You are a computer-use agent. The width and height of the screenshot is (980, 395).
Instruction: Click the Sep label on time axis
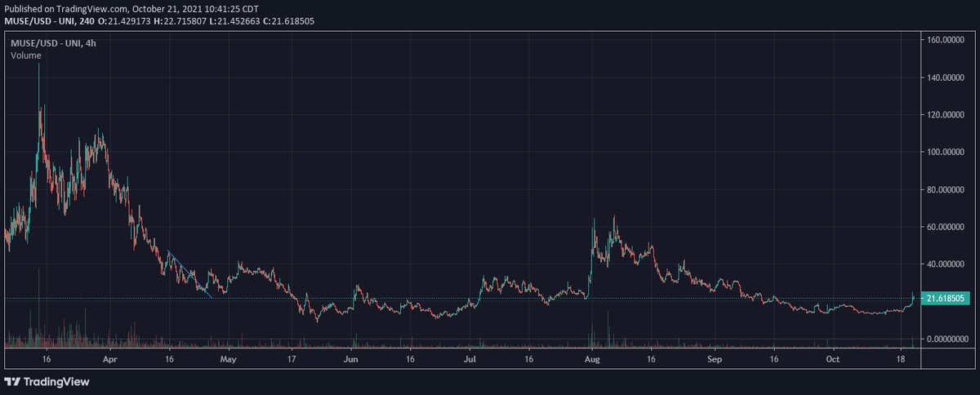715,358
